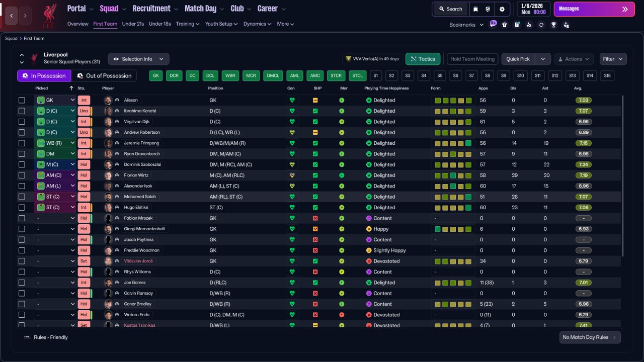
Task: Open the inbox icon with 9+ badge
Action: 493,24
